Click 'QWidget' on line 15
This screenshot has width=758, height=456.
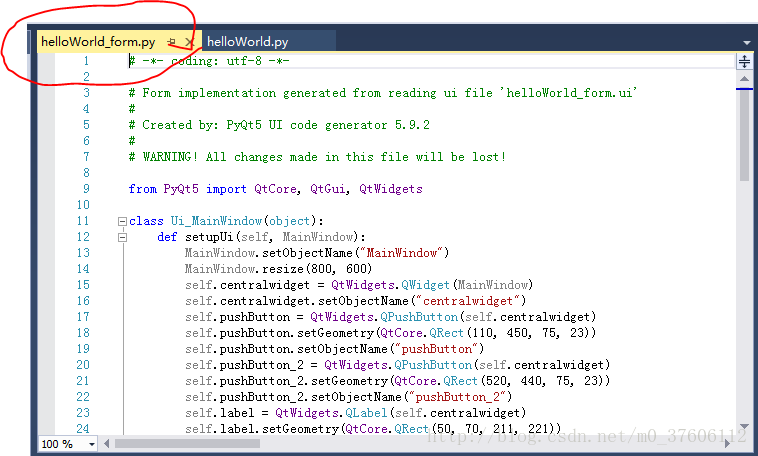425,285
